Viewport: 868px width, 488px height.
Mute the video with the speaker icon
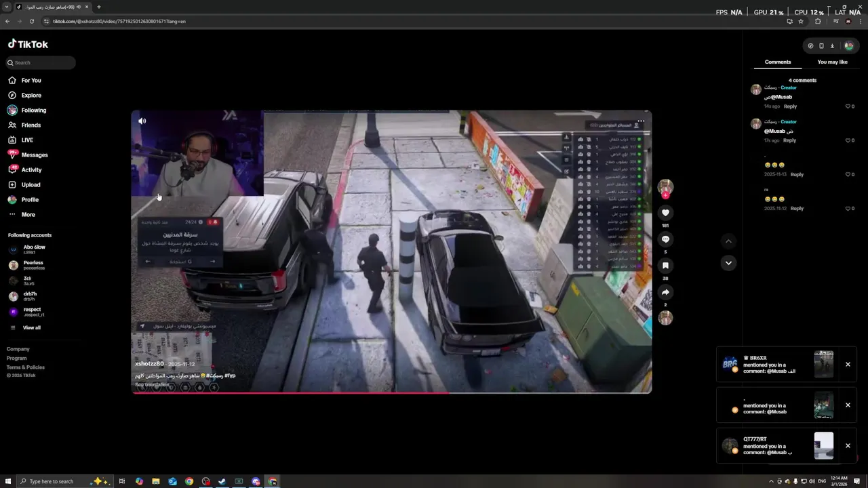pos(142,121)
